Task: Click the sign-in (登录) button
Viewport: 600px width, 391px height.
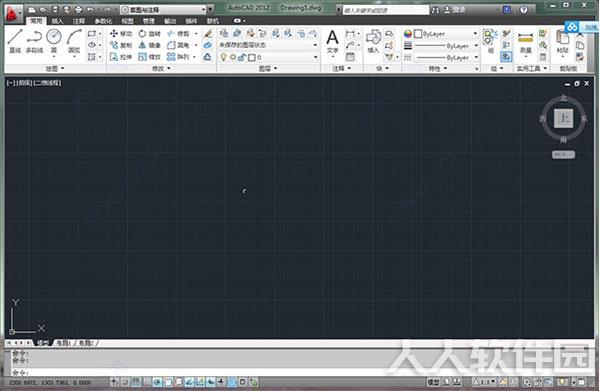Action: [454, 10]
